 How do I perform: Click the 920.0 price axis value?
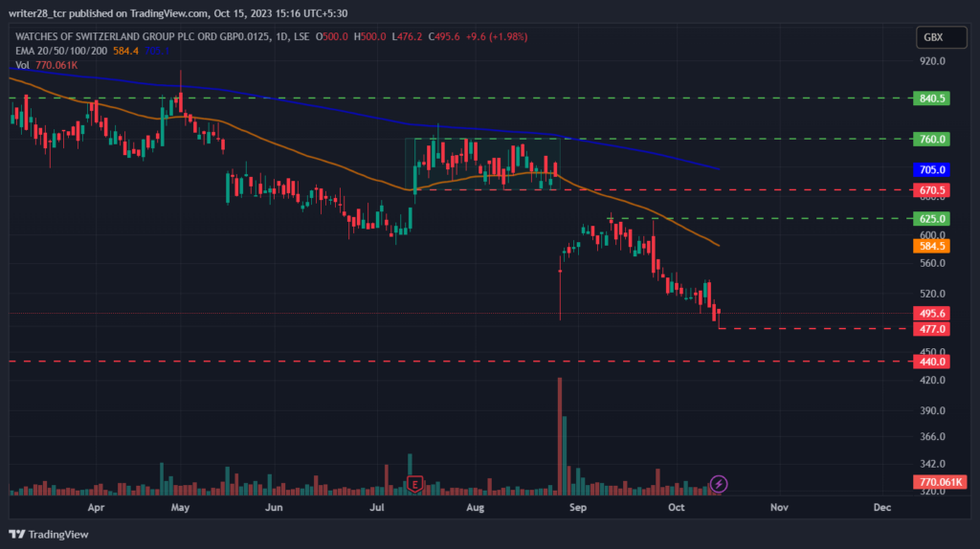coord(932,61)
